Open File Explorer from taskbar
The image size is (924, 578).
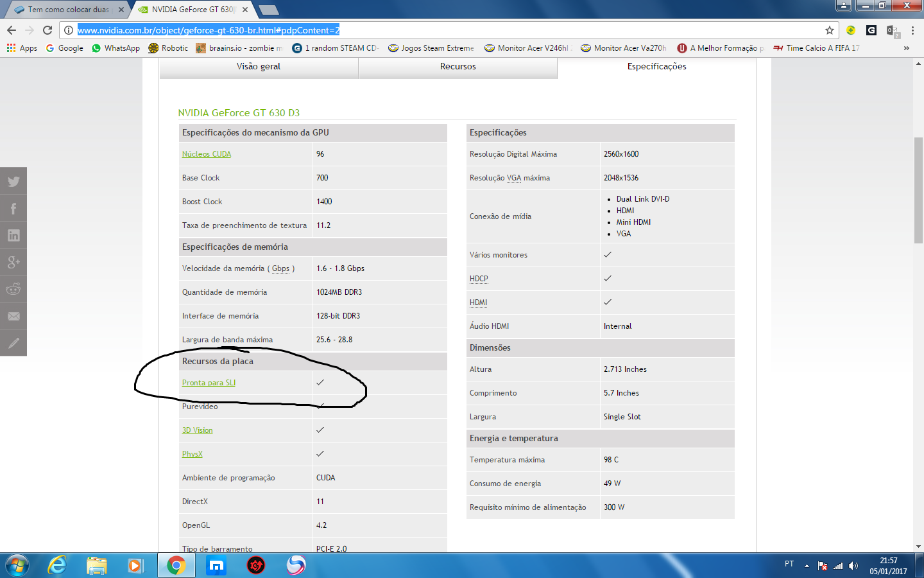click(x=97, y=565)
